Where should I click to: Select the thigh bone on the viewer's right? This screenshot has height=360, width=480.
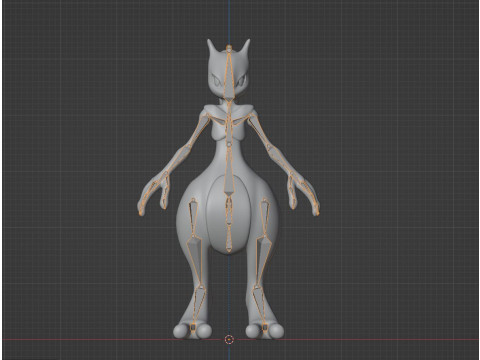click(x=264, y=217)
